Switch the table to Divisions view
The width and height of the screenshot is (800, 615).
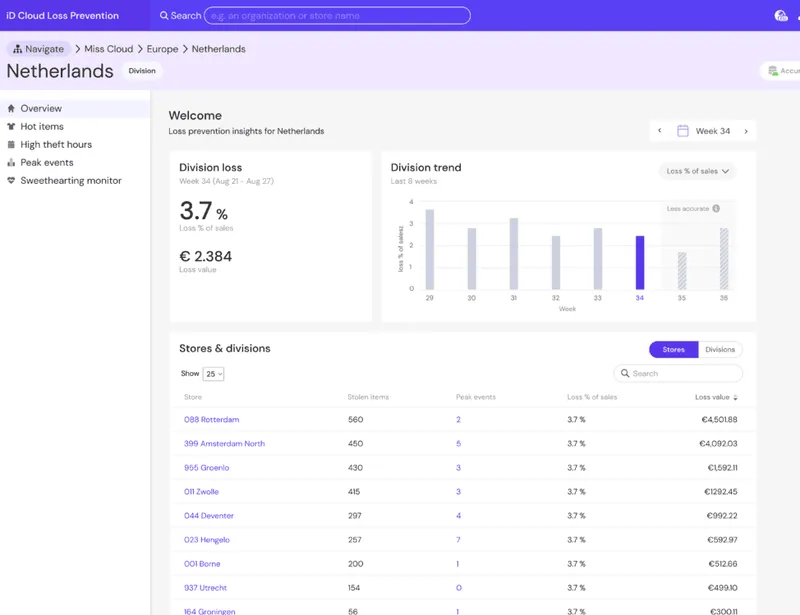(x=720, y=350)
